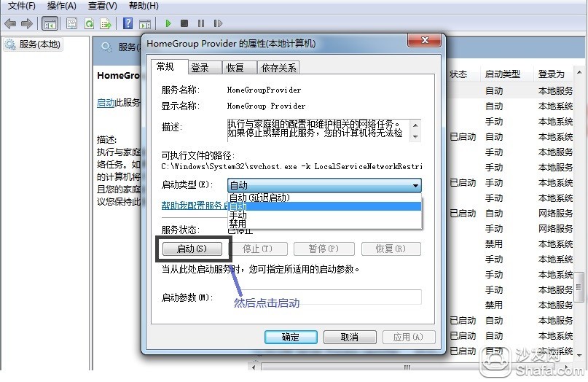The height and width of the screenshot is (382, 588).
Task: Click services list scroll up arrow
Action: pyautogui.click(x=579, y=72)
